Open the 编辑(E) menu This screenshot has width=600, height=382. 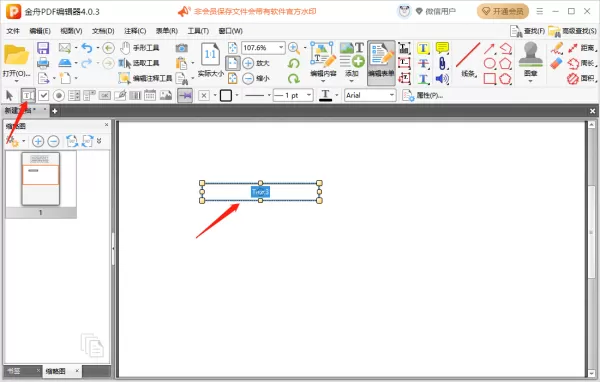click(x=40, y=31)
